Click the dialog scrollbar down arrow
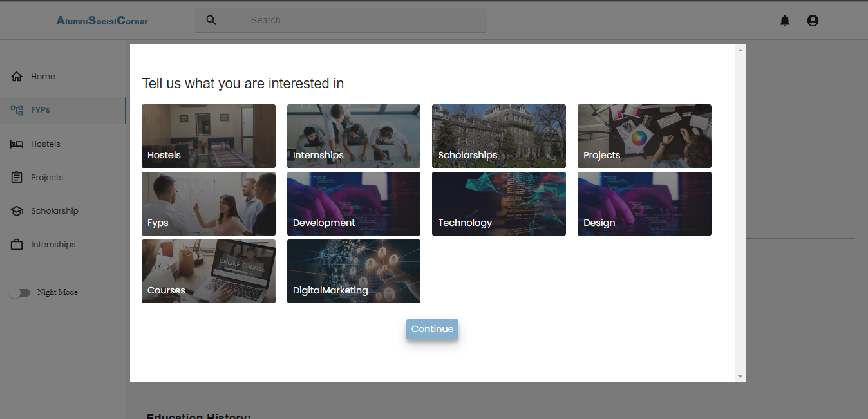Viewport: 868px width, 419px height. coord(740,377)
